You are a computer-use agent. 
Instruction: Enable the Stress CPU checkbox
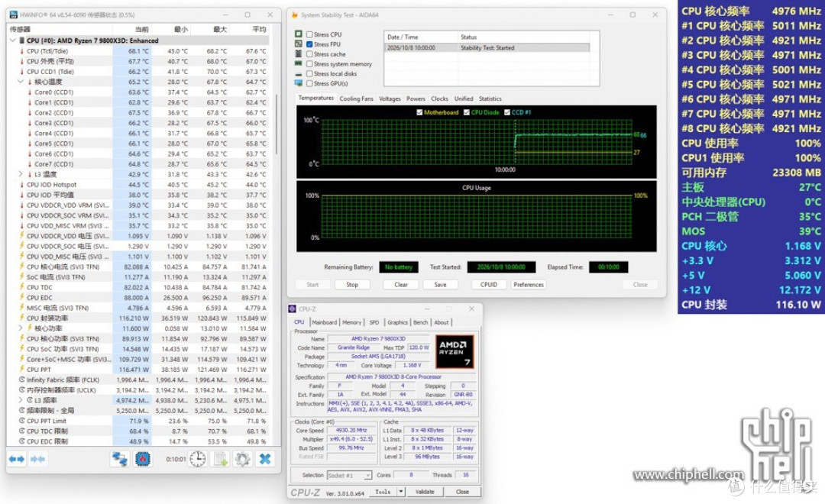(309, 34)
